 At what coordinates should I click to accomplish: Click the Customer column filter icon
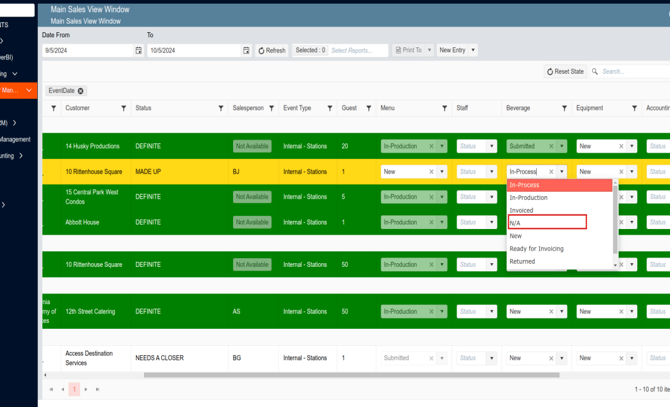coord(124,108)
